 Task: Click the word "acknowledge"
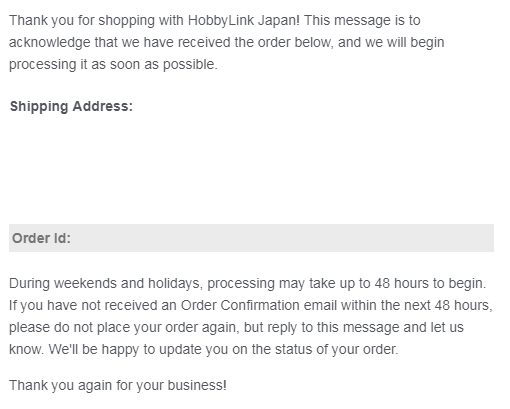point(50,43)
